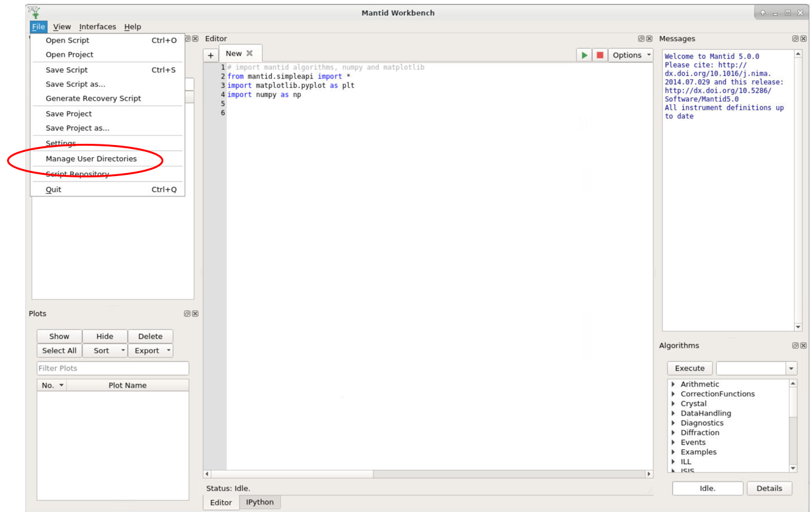Expand the Arithmetic algorithm category
This screenshot has width=812, height=515.
673,384
